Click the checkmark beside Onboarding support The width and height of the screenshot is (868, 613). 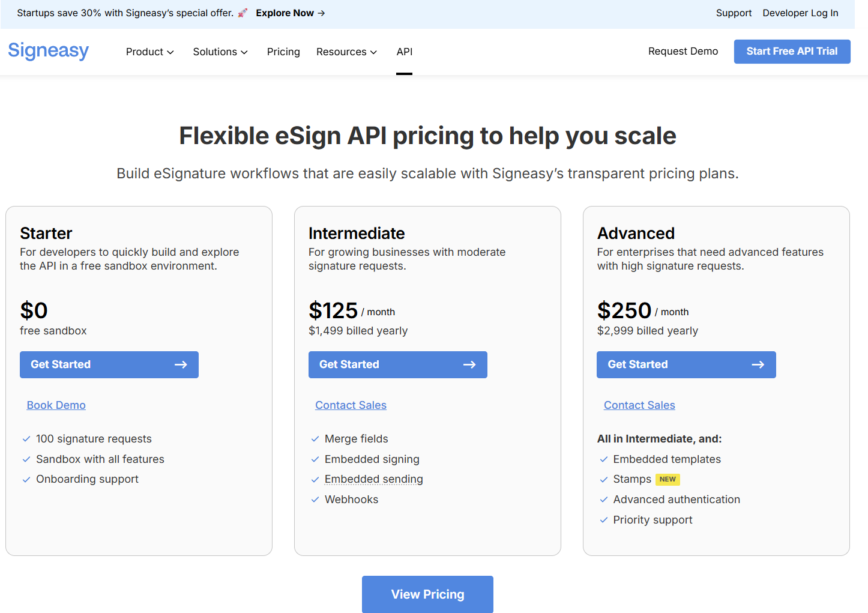[x=26, y=479]
